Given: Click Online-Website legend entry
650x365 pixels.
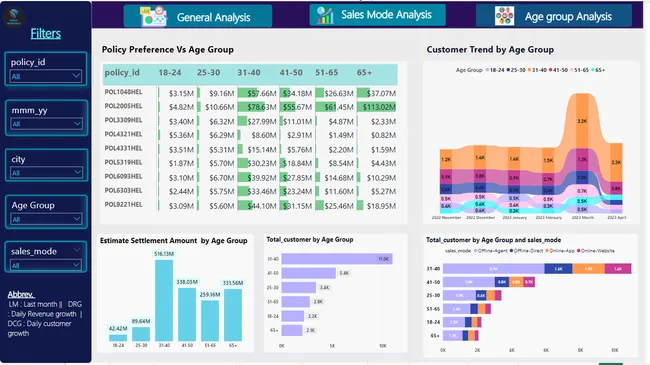Looking at the screenshot, I should [x=596, y=251].
